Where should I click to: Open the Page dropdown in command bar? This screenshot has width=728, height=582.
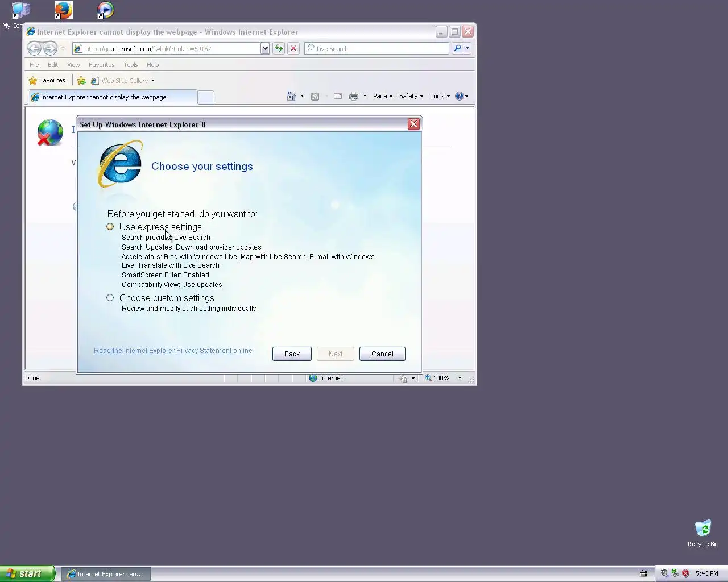pos(383,96)
